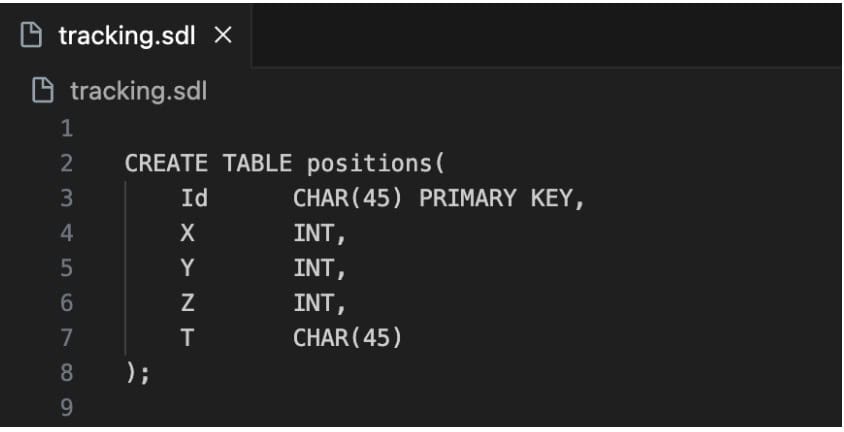Click line number 3 in gutter

(67, 199)
